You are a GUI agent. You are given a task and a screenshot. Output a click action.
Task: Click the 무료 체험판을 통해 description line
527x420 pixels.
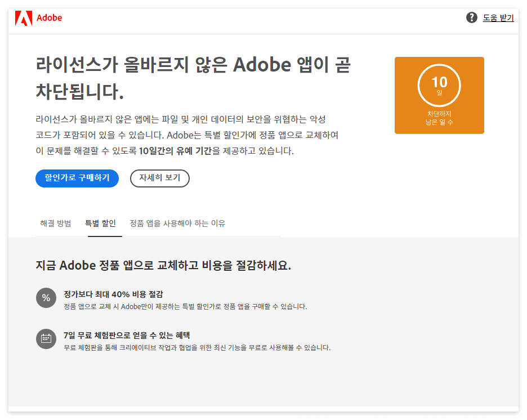point(197,347)
